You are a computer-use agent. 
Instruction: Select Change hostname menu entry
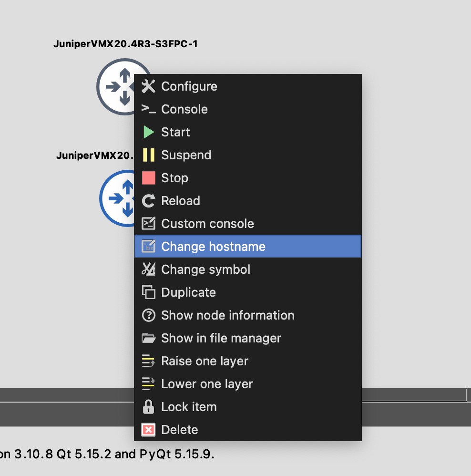click(x=248, y=246)
